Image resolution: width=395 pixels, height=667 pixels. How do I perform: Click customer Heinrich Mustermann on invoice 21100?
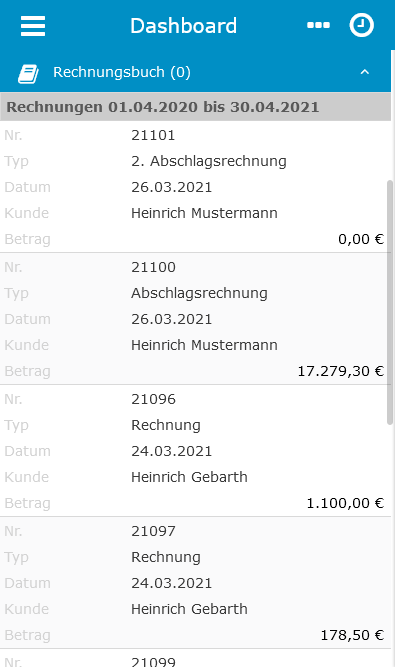pos(204,345)
